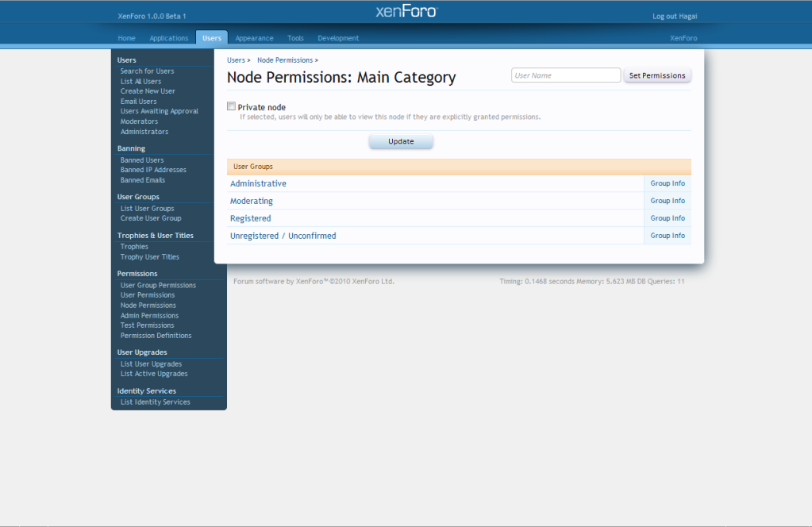View Group Info for Moderating
This screenshot has width=812, height=527.
(668, 201)
